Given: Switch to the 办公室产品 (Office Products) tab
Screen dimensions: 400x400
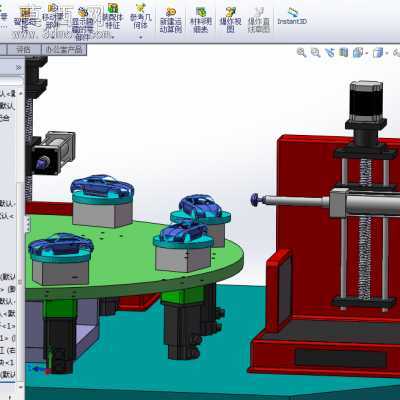Looking at the screenshot, I should (64, 50).
